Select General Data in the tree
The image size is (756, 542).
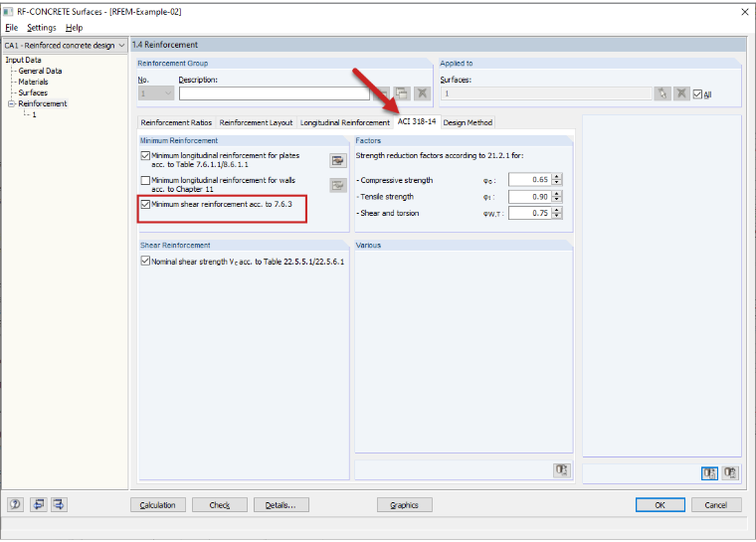[40, 71]
